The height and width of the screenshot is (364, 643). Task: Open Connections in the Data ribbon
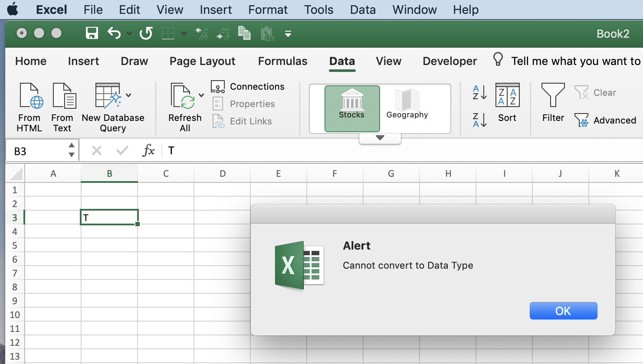[248, 87]
